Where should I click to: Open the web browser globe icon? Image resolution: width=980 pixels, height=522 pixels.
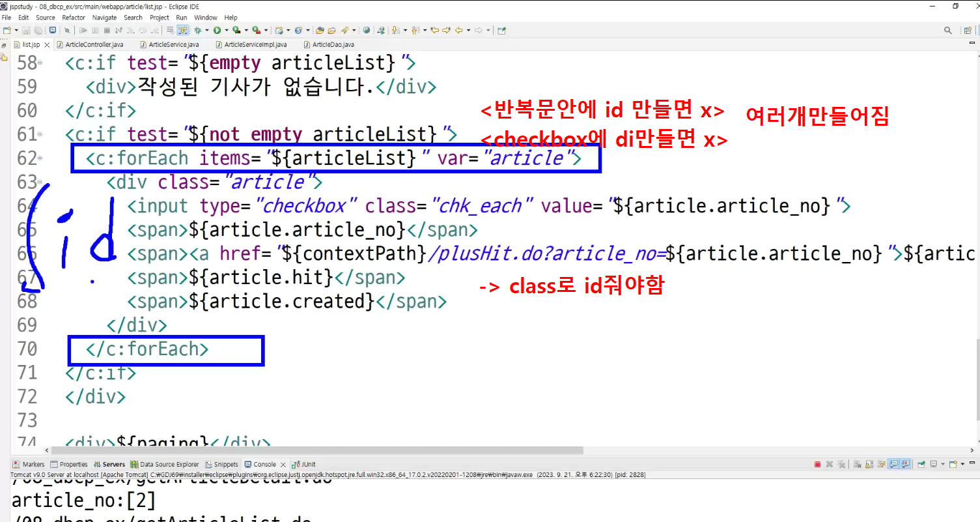pyautogui.click(x=367, y=30)
